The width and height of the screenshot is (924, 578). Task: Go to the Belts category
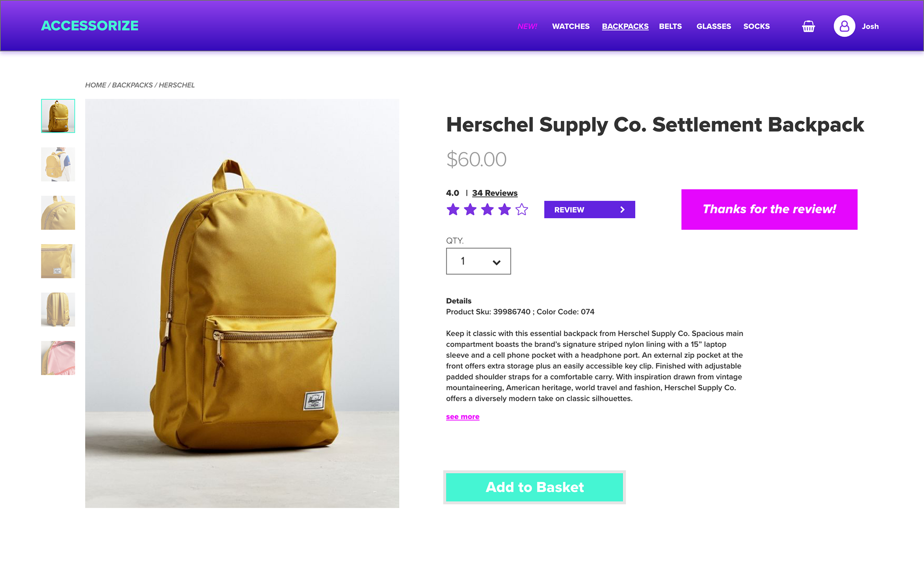670,26
